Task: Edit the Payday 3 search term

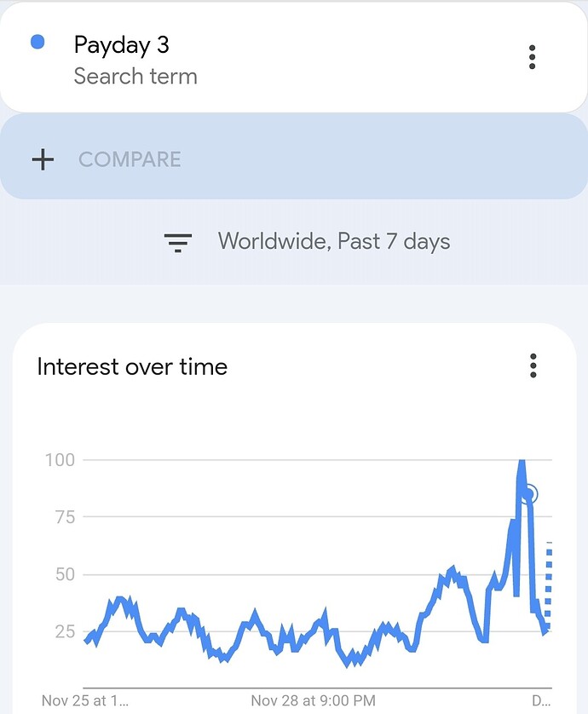Action: (122, 45)
